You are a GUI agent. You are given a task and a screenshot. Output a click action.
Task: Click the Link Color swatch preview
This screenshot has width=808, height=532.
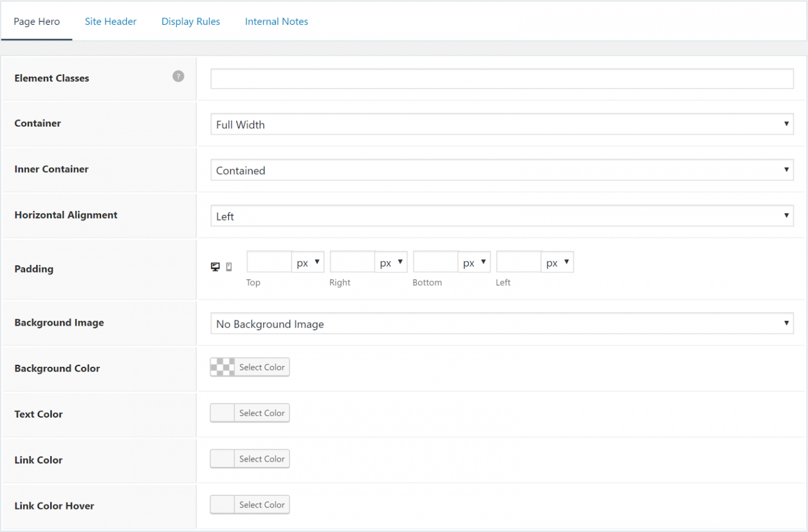(x=223, y=459)
